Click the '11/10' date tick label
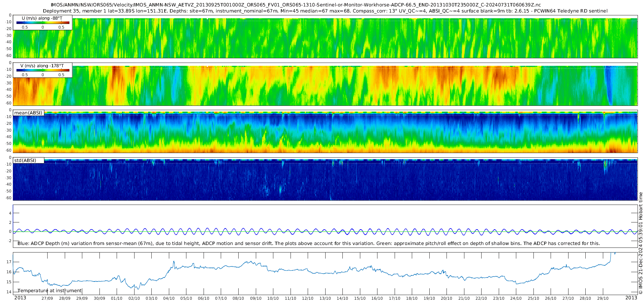Image resolution: width=644 pixels, height=304 pixels. (291, 298)
